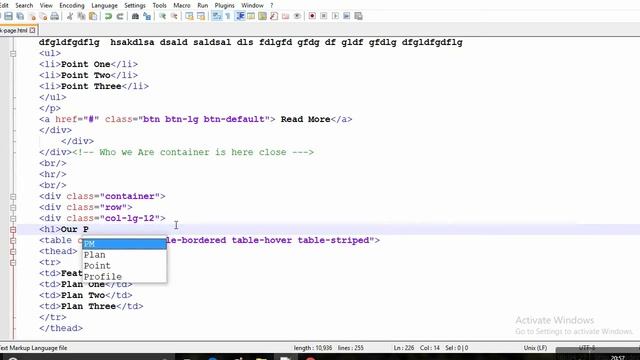The image size is (640, 360).
Task: Click the Print toolbar icon
Action: point(54,16)
